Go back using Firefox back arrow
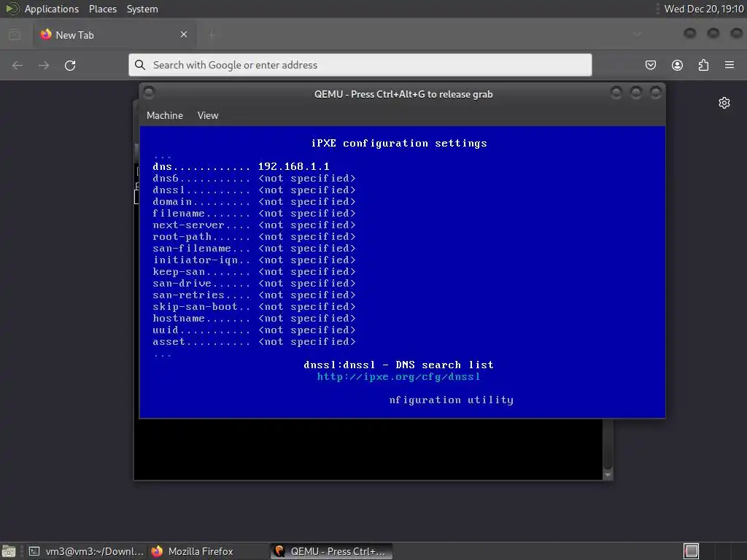 [x=18, y=65]
